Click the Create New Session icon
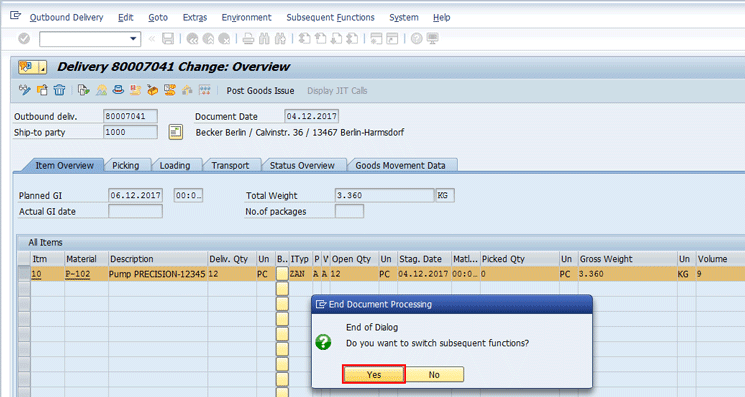745x397 pixels. pyautogui.click(x=376, y=39)
